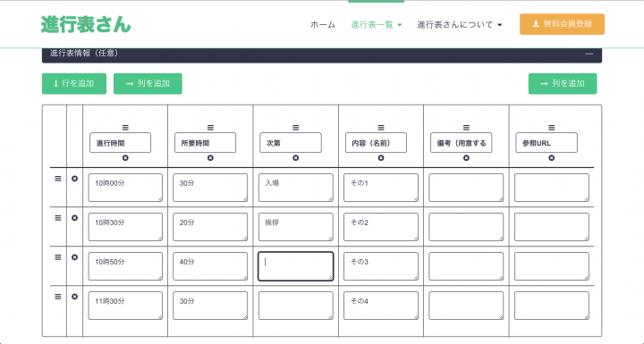644x344 pixels.
Task: Click the その4 cell
Action: tap(381, 306)
